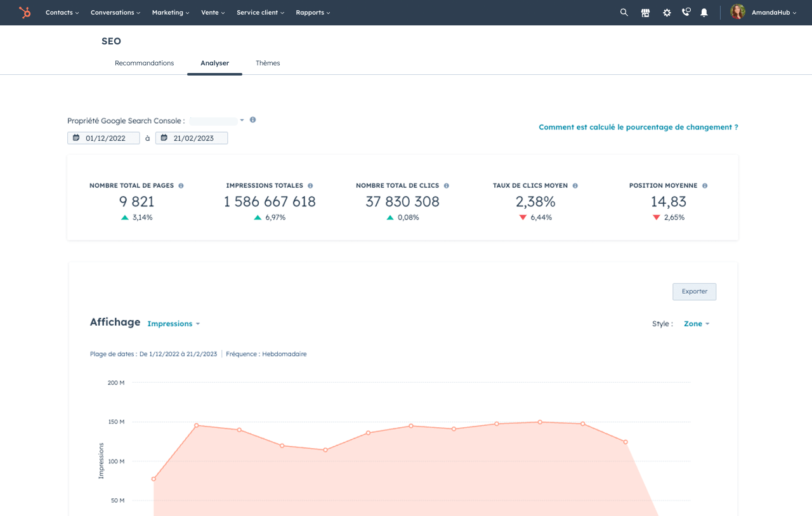Open notifications bell icon
Image resolution: width=812 pixels, height=516 pixels.
coord(704,13)
